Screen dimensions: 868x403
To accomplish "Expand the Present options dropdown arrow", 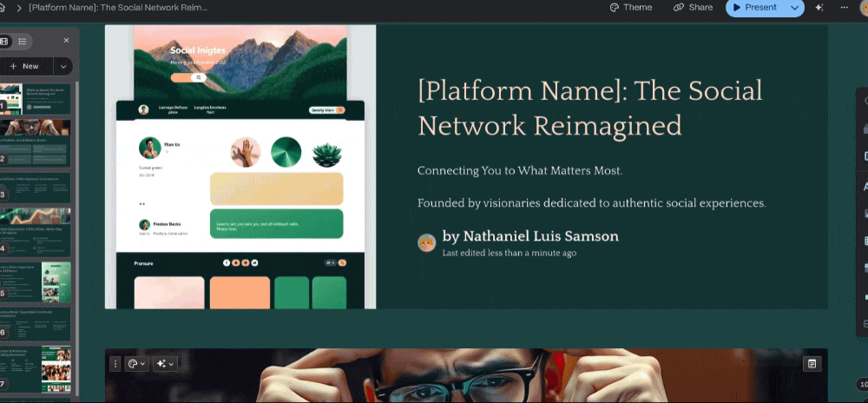I will [x=795, y=8].
